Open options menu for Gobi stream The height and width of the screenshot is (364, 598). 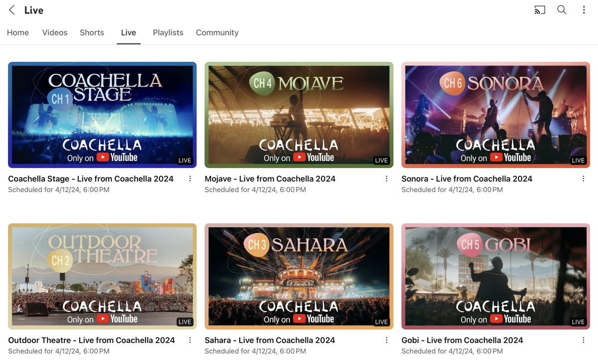tap(583, 340)
